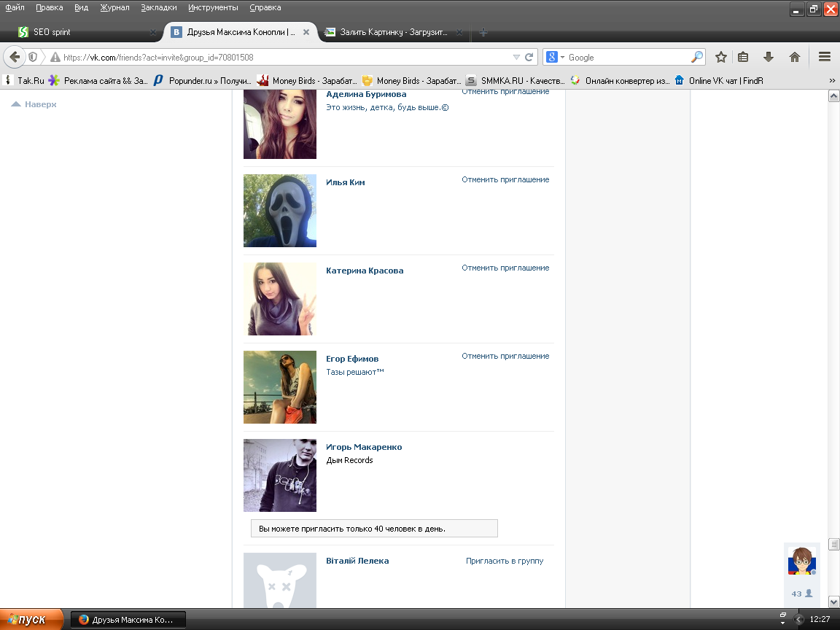Click the browser Back arrow button
Image resolution: width=840 pixels, height=630 pixels.
click(15, 57)
